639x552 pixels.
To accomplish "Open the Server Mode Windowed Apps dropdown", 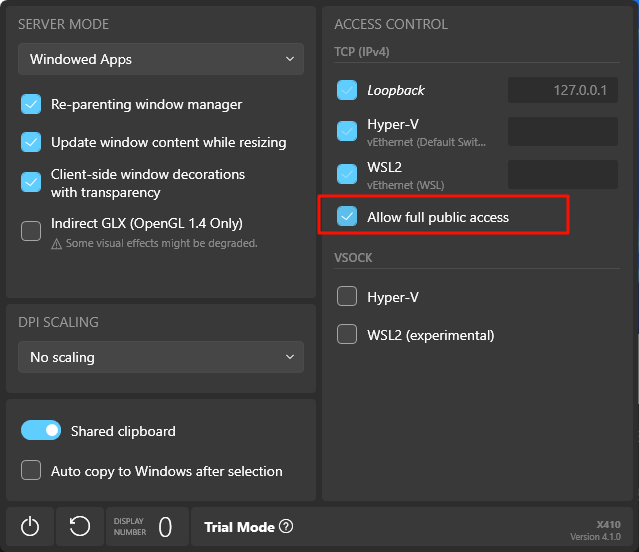I will 161,59.
